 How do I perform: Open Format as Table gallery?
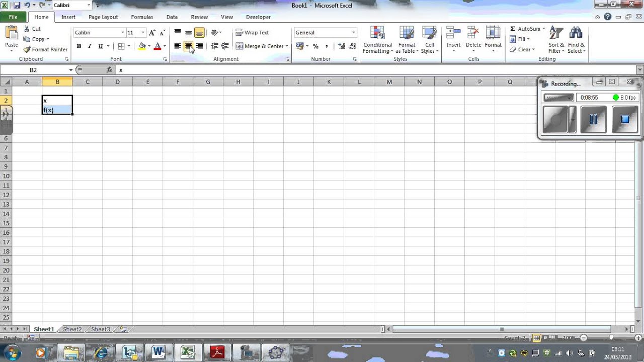(x=407, y=40)
